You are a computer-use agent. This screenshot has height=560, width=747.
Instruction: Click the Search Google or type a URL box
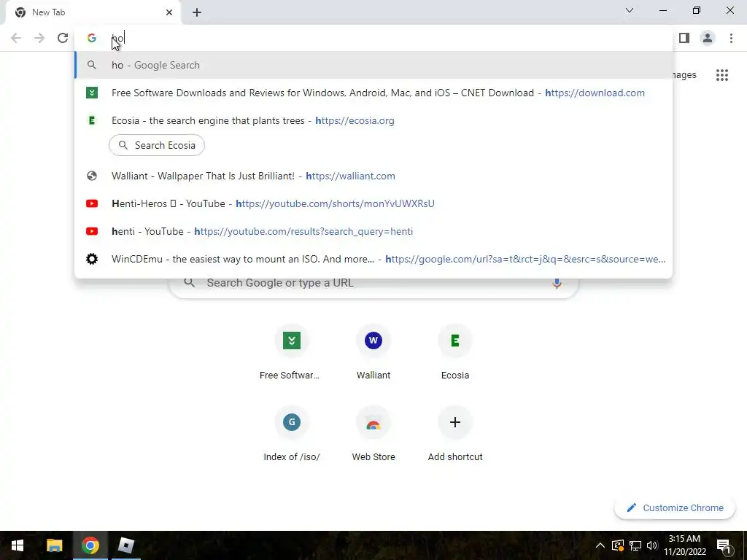click(x=374, y=285)
